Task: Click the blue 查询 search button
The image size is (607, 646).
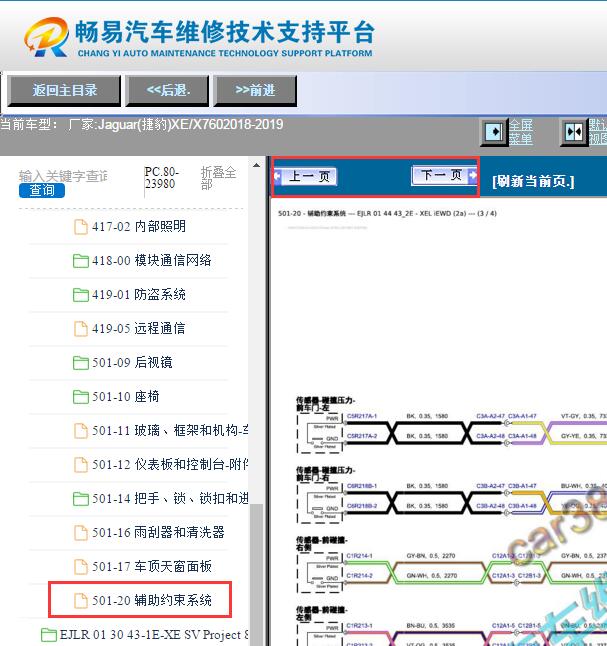Action: pos(42,190)
